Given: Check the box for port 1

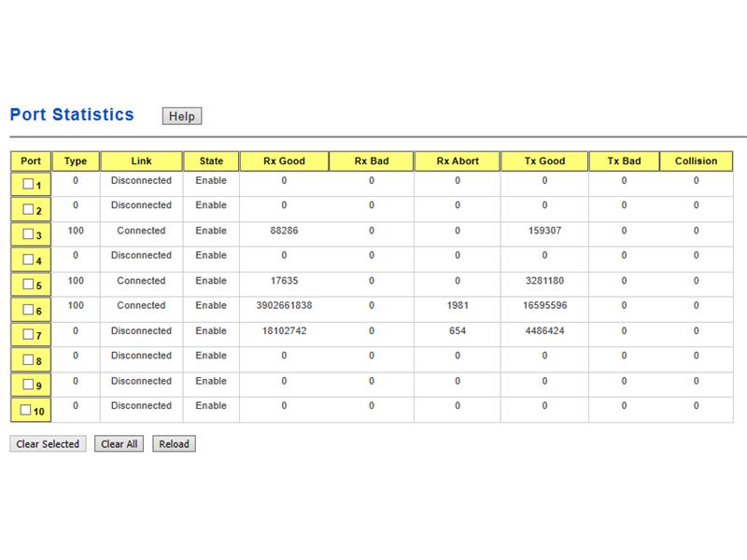Looking at the screenshot, I should click(28, 184).
